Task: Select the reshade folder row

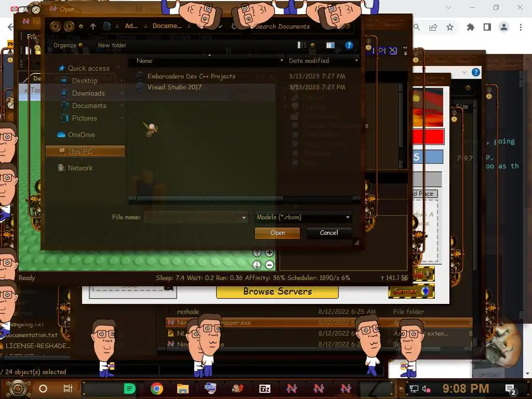Action: click(x=319, y=312)
